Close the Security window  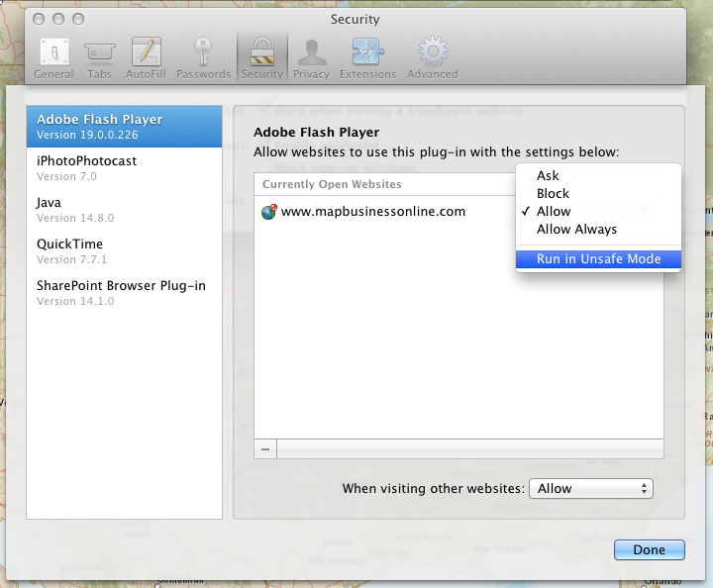point(39,19)
